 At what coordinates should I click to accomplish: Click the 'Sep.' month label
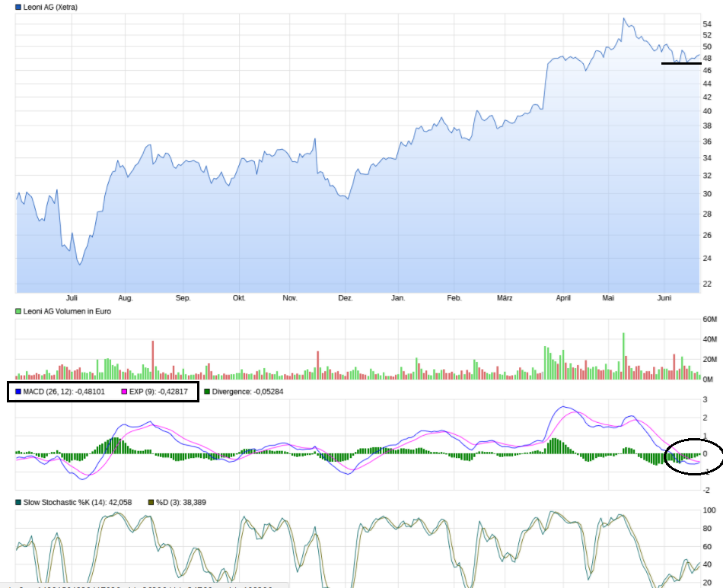tap(183, 298)
